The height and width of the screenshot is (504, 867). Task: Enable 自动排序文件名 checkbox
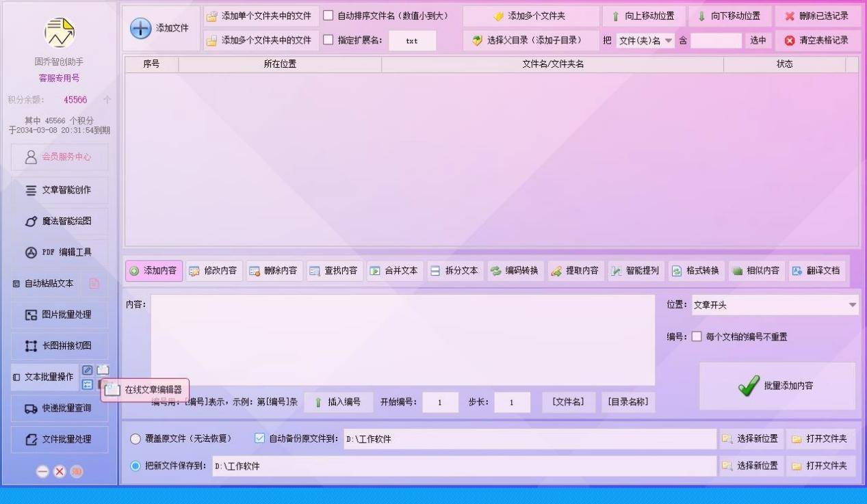(x=328, y=16)
